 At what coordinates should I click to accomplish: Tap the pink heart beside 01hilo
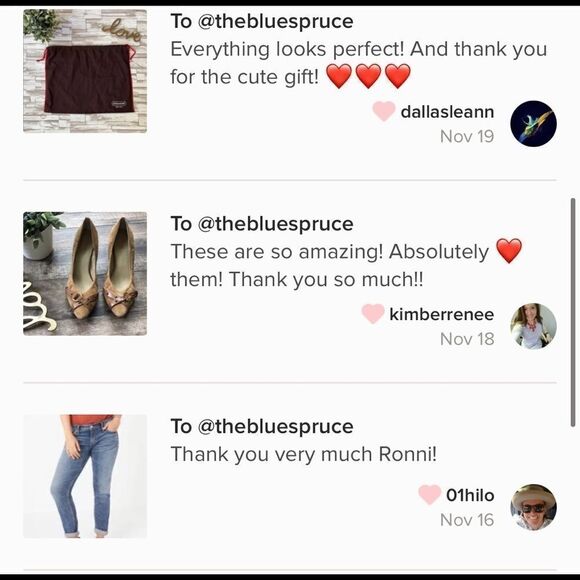pyautogui.click(x=429, y=495)
